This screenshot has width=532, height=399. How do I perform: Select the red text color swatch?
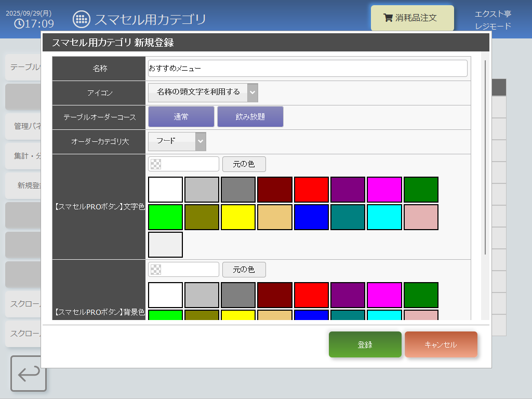(x=311, y=190)
